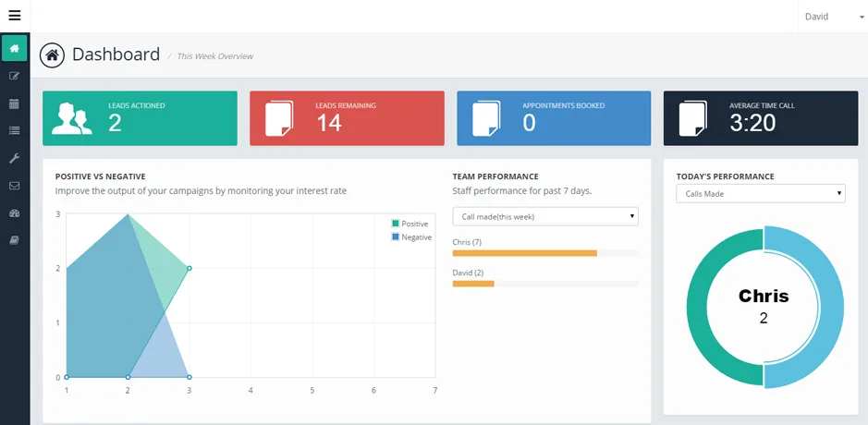Click the Appointments Booked tile
Image resolution: width=868 pixels, height=425 pixels.
(554, 118)
